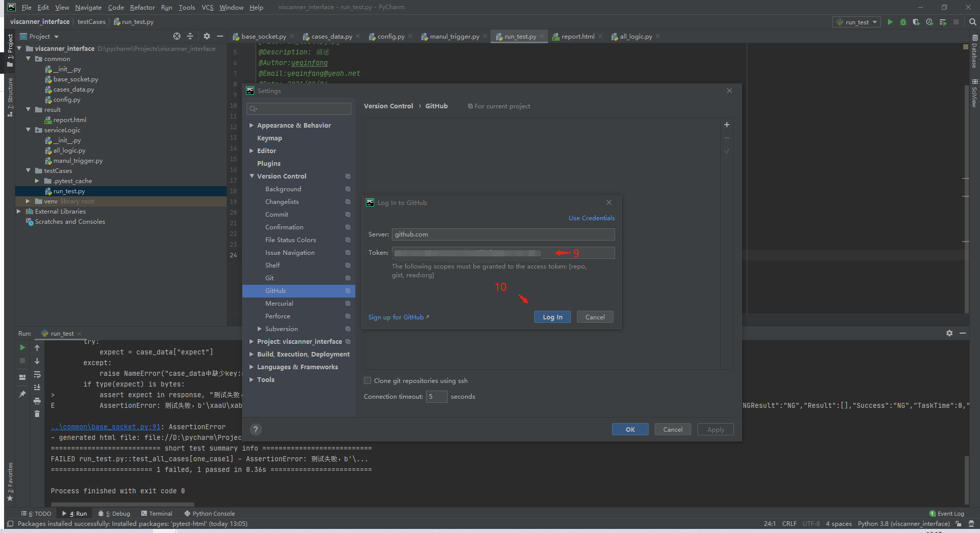Open the VCS menu
The height and width of the screenshot is (533, 980).
[x=207, y=7]
